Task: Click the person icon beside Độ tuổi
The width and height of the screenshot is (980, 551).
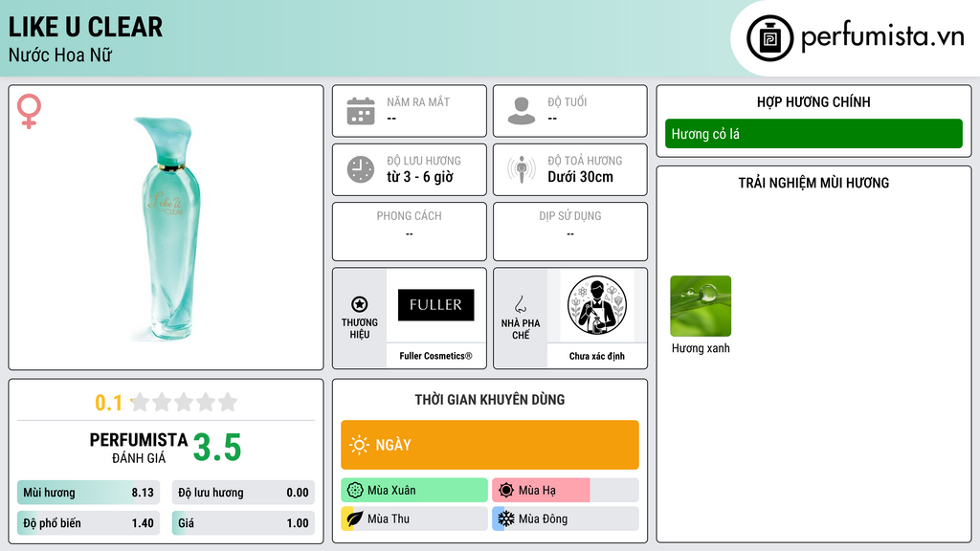Action: [522, 111]
